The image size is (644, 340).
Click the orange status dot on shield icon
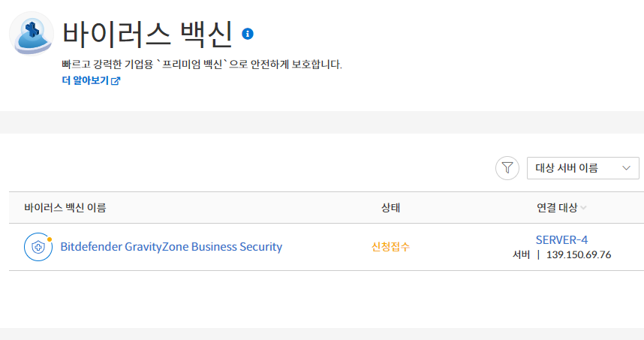click(50, 239)
